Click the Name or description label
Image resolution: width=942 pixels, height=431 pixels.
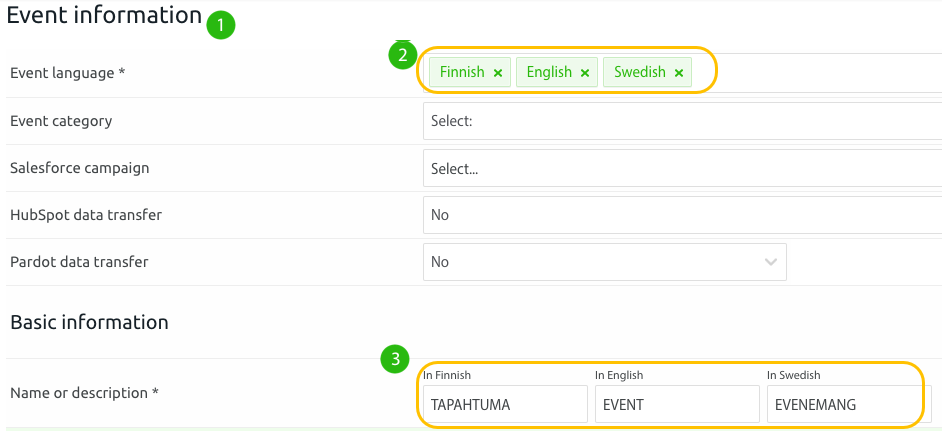85,393
